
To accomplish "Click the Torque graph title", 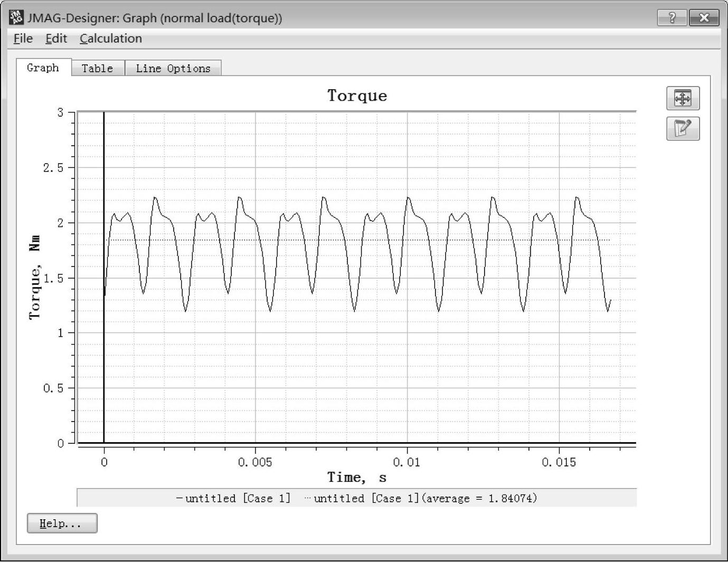I will tap(357, 96).
